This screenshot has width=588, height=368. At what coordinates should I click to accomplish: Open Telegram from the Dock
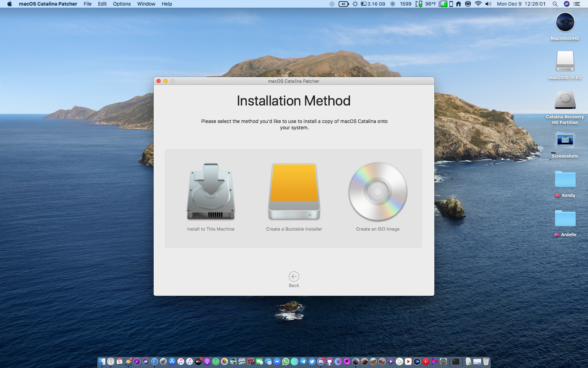click(303, 361)
